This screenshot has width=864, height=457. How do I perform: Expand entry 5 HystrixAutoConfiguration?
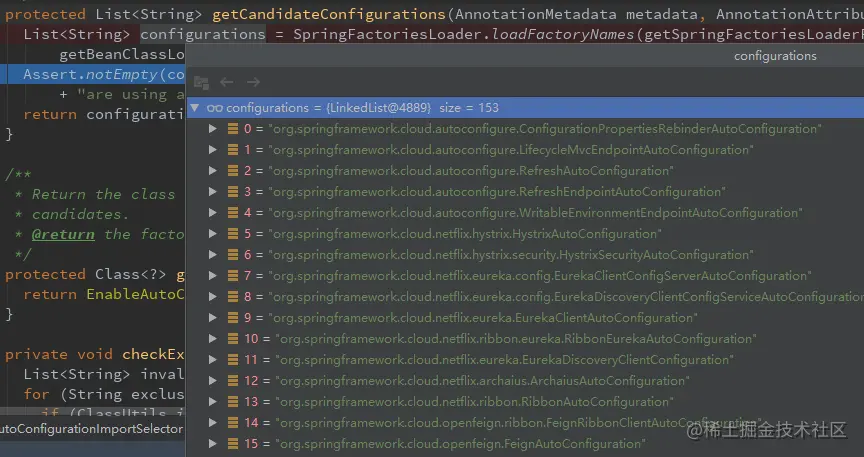coord(212,234)
